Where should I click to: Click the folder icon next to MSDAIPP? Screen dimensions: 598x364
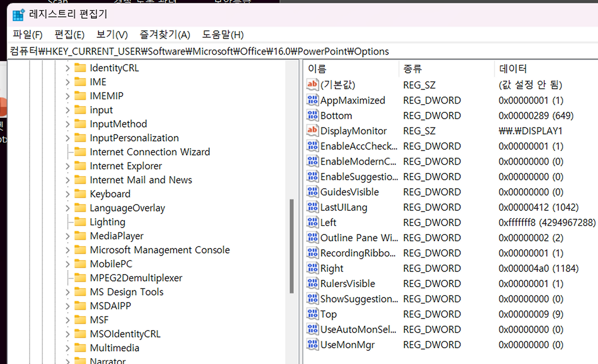coord(80,306)
